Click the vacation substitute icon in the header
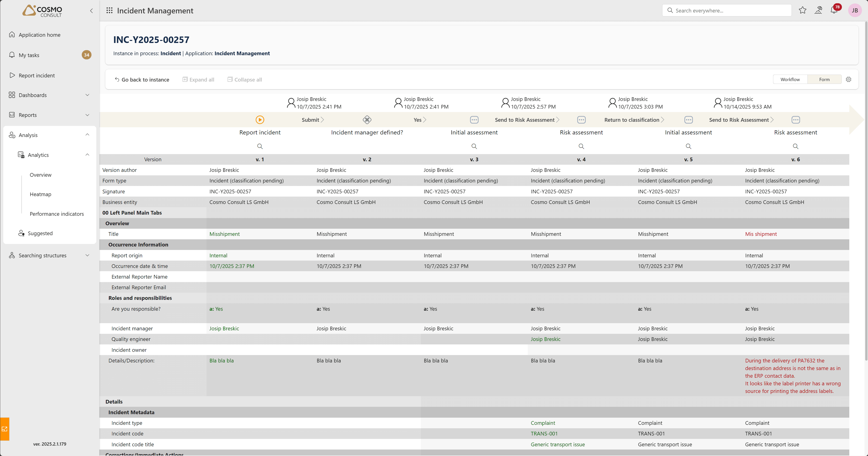 click(x=818, y=10)
